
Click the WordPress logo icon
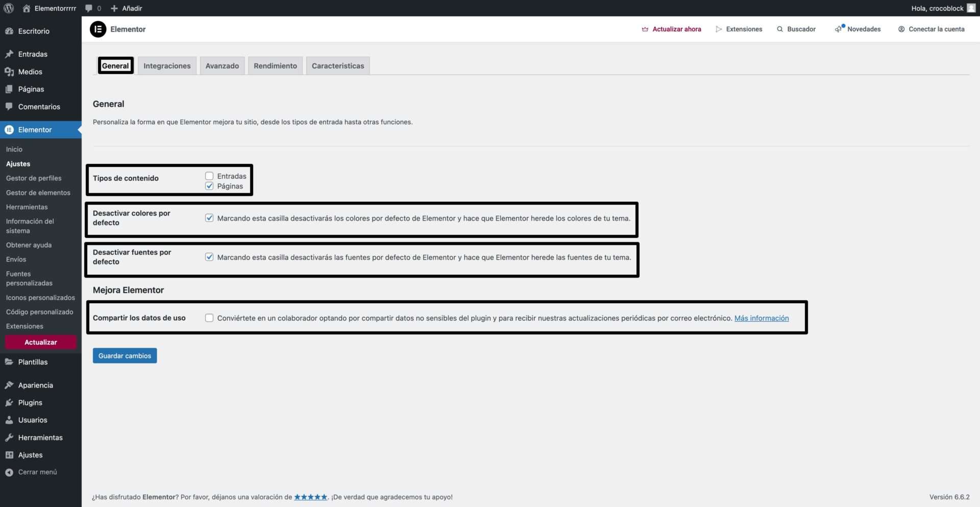point(9,8)
